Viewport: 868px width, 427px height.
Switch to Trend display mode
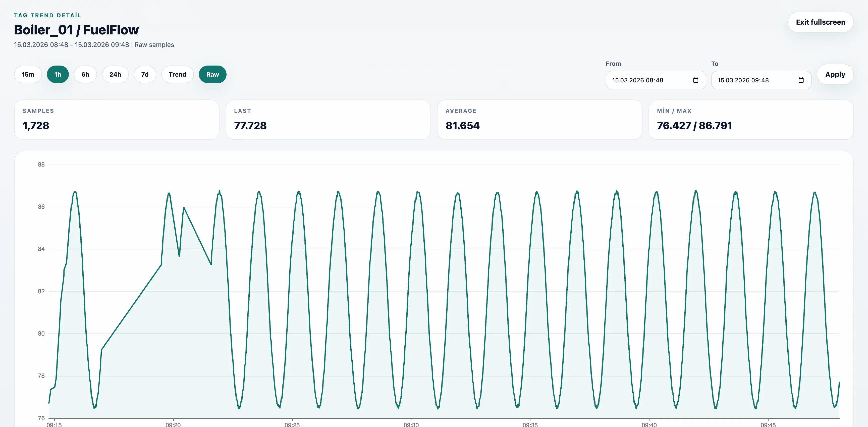(x=177, y=74)
